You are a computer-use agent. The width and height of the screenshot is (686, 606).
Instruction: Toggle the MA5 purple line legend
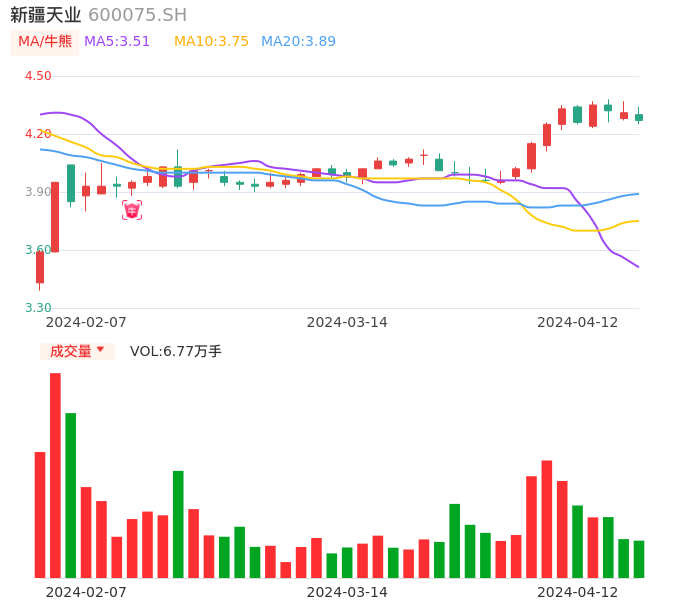(117, 42)
